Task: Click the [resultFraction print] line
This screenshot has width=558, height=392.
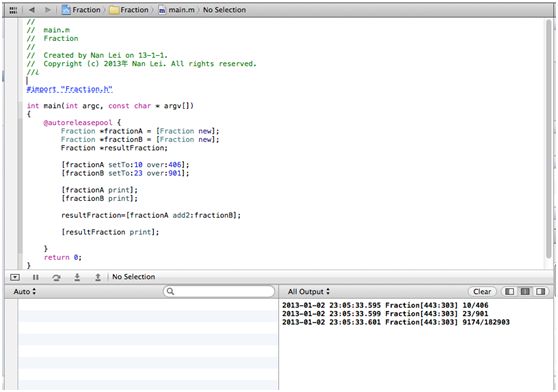Action: coord(110,232)
